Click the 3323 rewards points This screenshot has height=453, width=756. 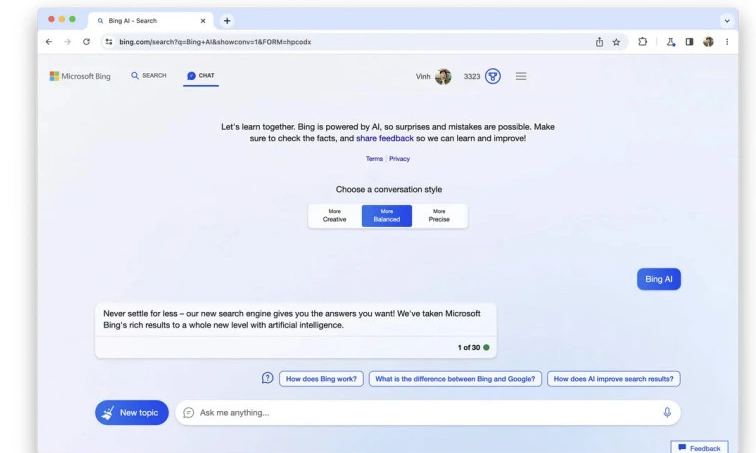472,76
